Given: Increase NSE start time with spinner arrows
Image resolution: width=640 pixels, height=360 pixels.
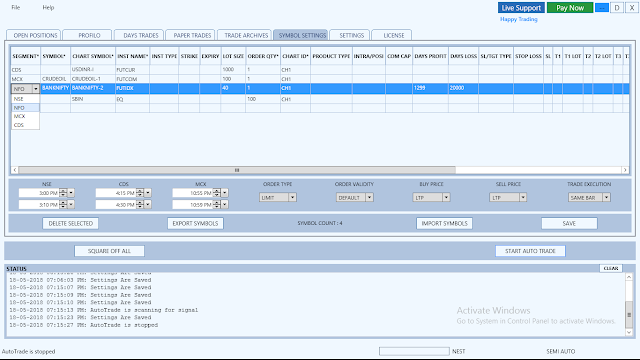Looking at the screenshot, I should click(63, 191).
